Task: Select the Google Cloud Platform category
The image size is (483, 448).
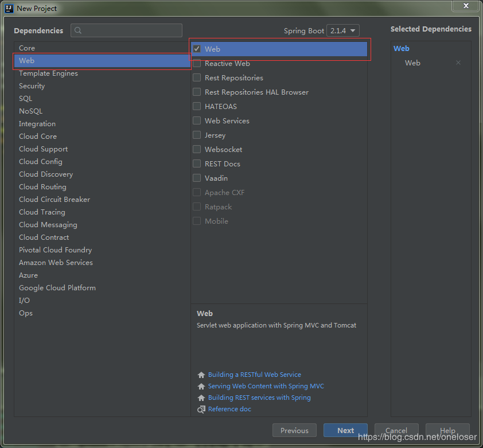Action: [x=102, y=288]
